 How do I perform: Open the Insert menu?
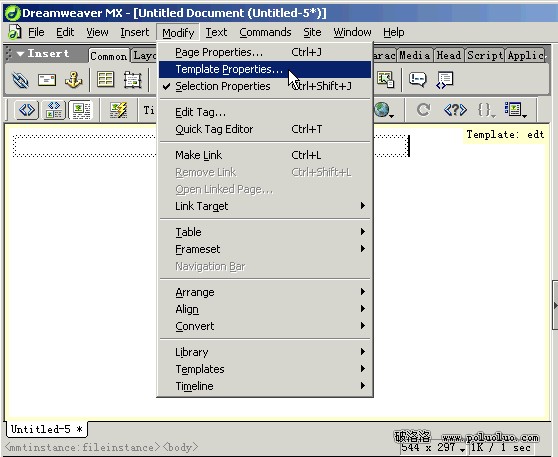point(135,32)
